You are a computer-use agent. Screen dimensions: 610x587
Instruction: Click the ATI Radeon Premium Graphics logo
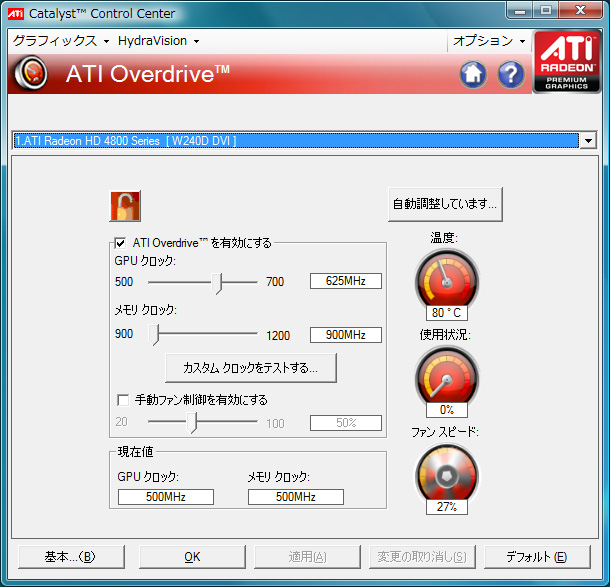567,61
